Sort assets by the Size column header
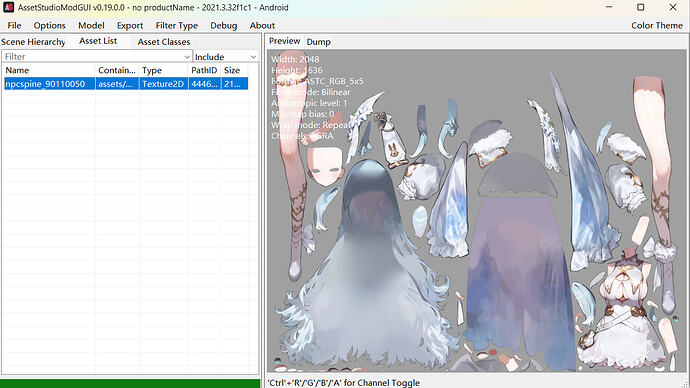This screenshot has width=690, height=388. tap(234, 70)
